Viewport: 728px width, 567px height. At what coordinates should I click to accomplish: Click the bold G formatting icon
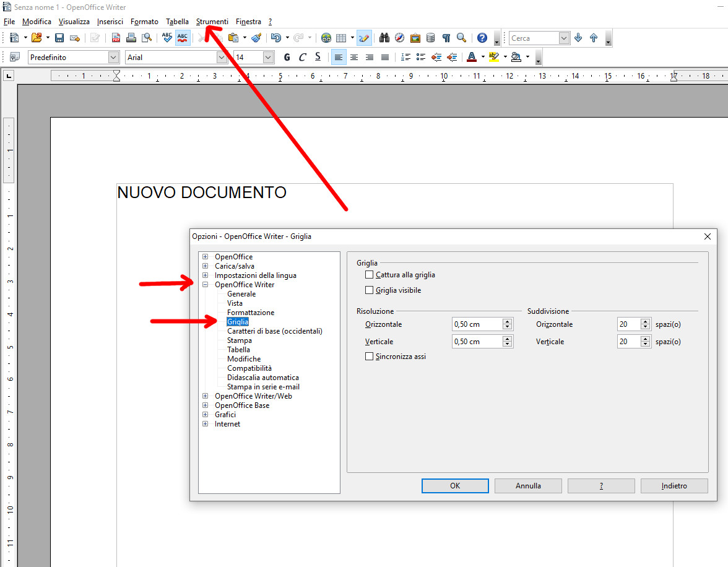click(287, 57)
